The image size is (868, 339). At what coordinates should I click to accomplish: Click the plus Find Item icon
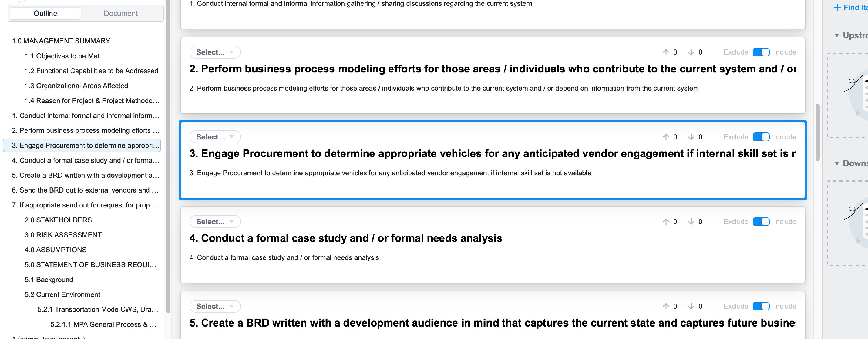(837, 8)
